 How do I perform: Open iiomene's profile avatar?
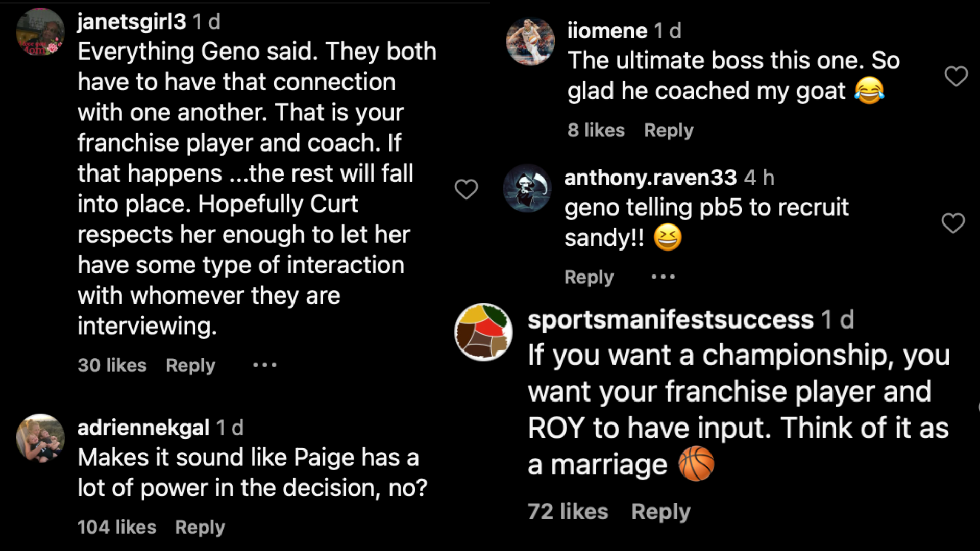point(530,42)
